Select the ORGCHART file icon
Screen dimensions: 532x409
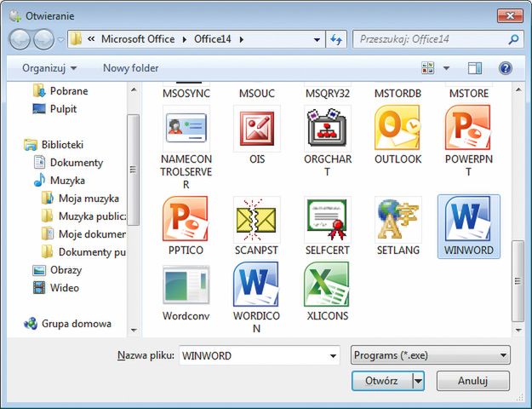tap(327, 128)
